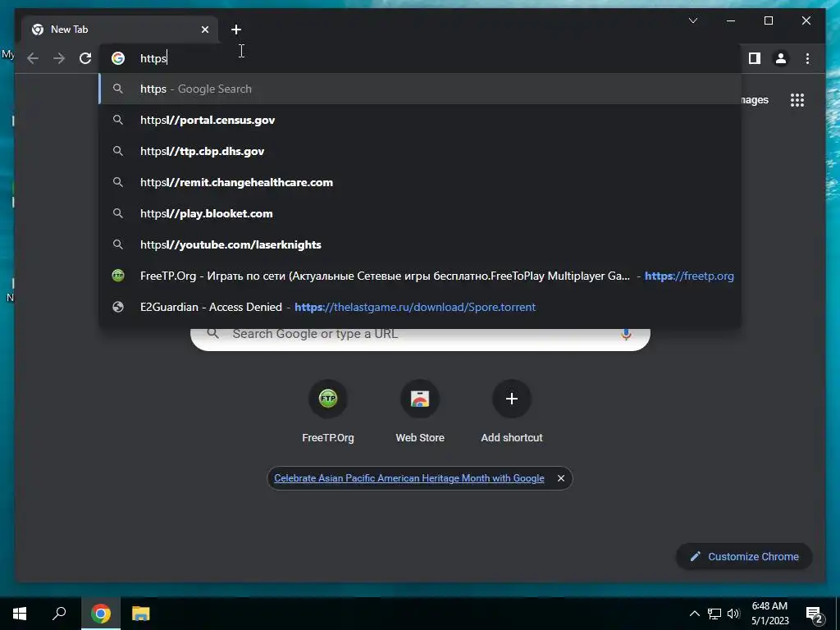Open a new tab with plus button
840x630 pixels.
[236, 30]
